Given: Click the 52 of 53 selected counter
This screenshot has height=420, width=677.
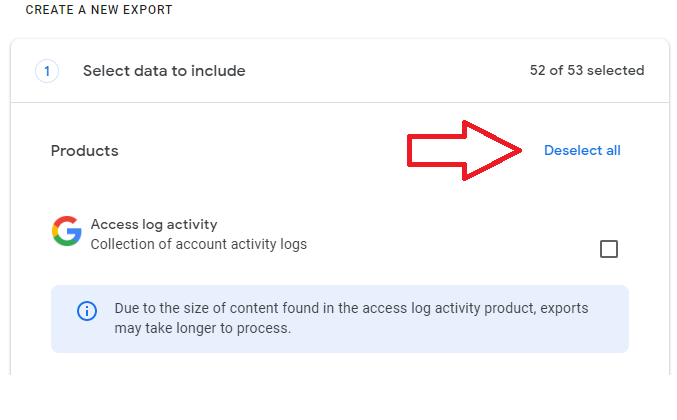Looking at the screenshot, I should coord(587,70).
